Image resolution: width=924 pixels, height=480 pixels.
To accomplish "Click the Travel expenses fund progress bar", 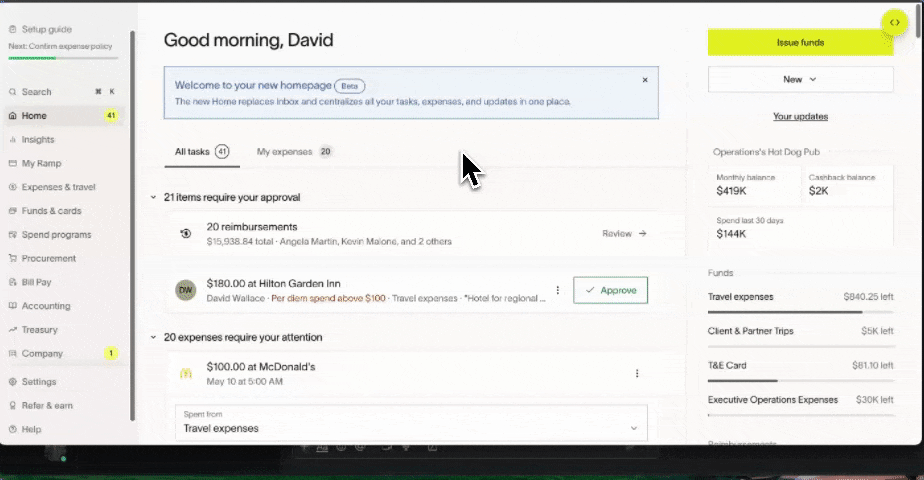I will click(800, 312).
